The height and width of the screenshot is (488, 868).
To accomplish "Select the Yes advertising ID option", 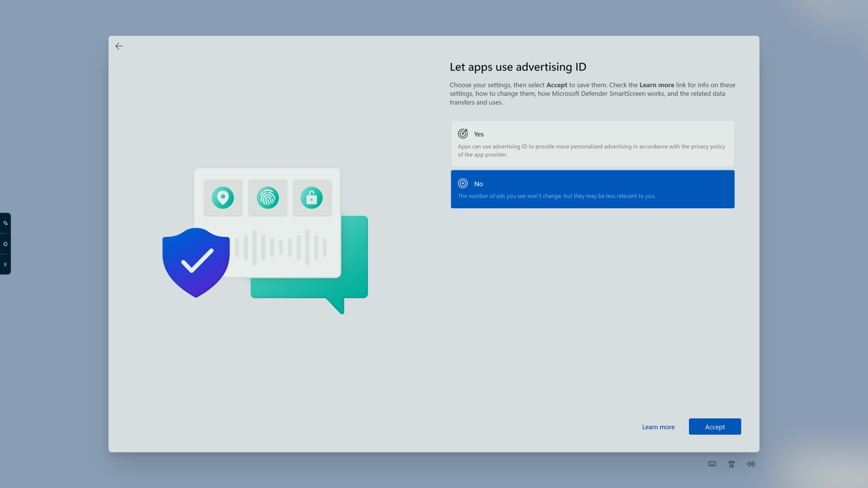I will (x=592, y=143).
